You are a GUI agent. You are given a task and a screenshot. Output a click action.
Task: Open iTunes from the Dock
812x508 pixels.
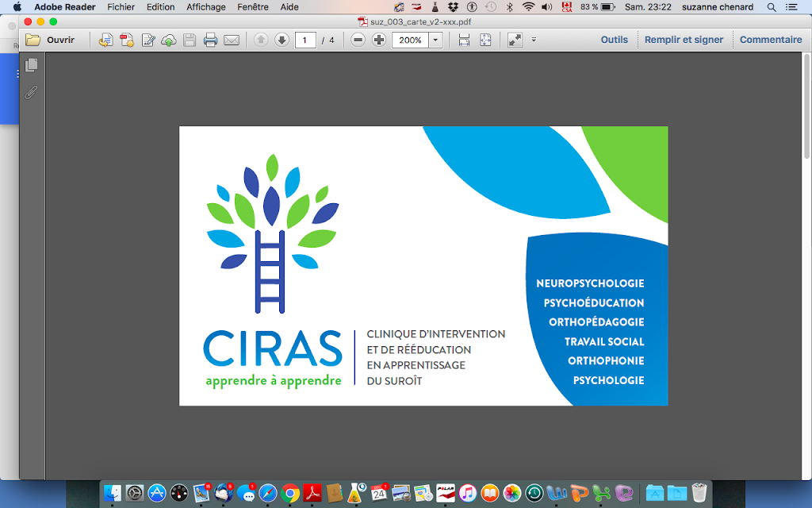coord(468,493)
